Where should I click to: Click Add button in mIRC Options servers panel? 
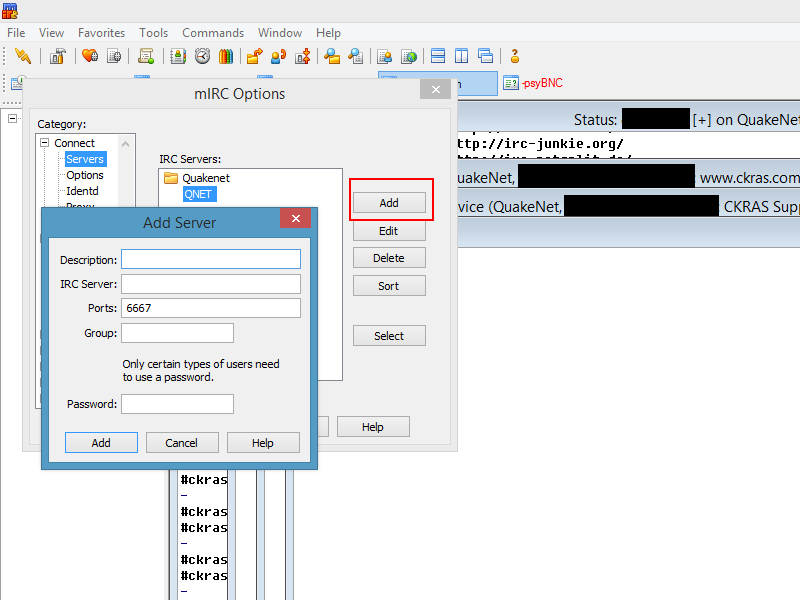tap(389, 203)
